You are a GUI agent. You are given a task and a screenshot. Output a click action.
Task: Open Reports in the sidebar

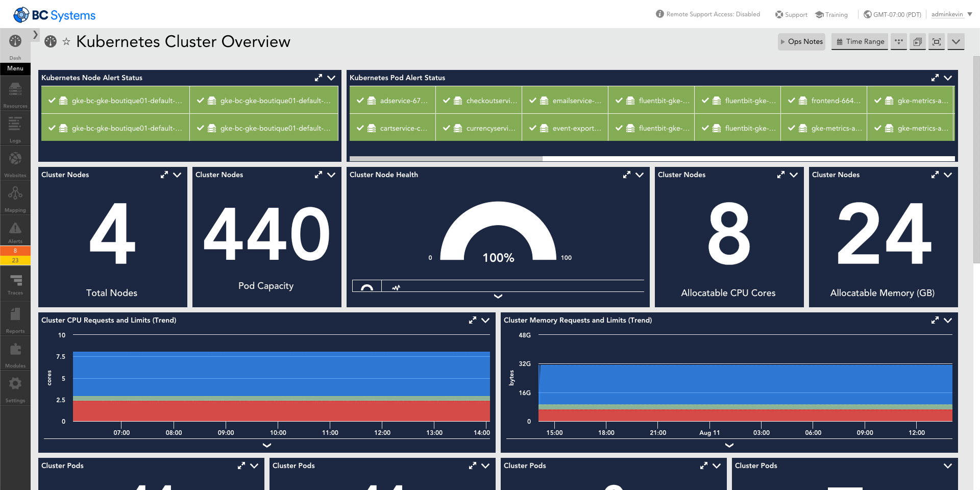(15, 318)
